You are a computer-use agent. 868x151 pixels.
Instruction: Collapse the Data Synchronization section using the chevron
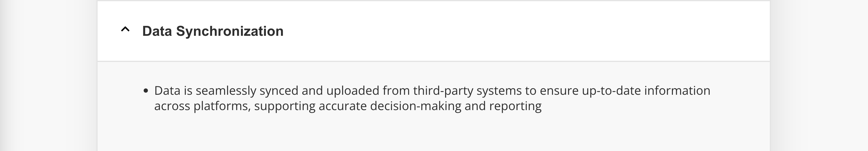click(125, 29)
